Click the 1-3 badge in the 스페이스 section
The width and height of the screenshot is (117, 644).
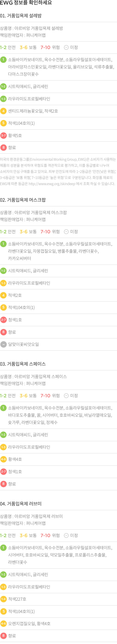pos(3,447)
